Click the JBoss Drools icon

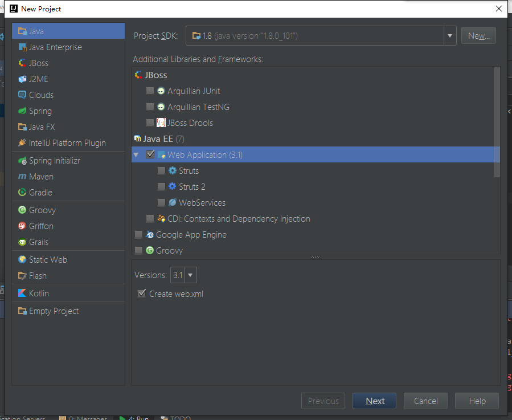point(161,123)
